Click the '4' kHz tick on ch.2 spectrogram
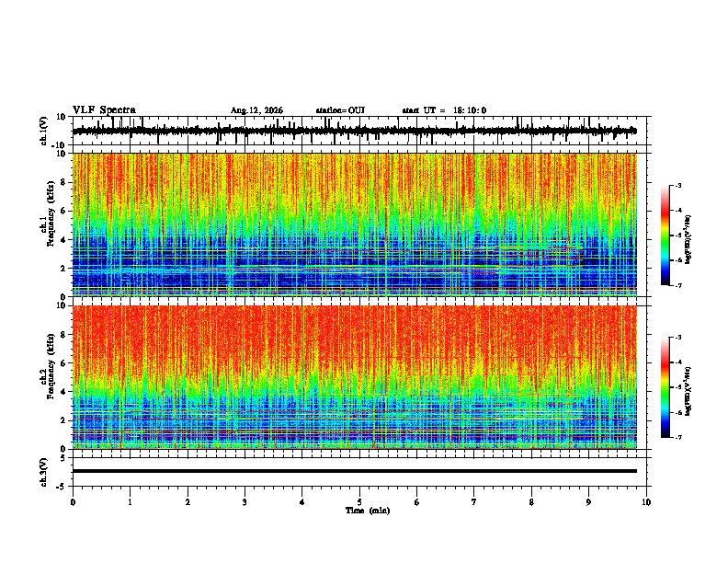728x563 pixels. [64, 392]
